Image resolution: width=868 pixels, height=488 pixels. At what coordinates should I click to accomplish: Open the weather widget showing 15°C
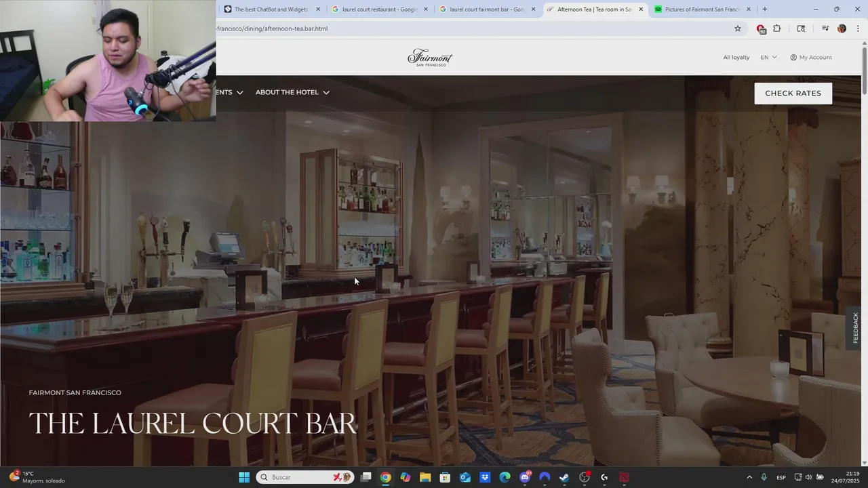tap(38, 477)
